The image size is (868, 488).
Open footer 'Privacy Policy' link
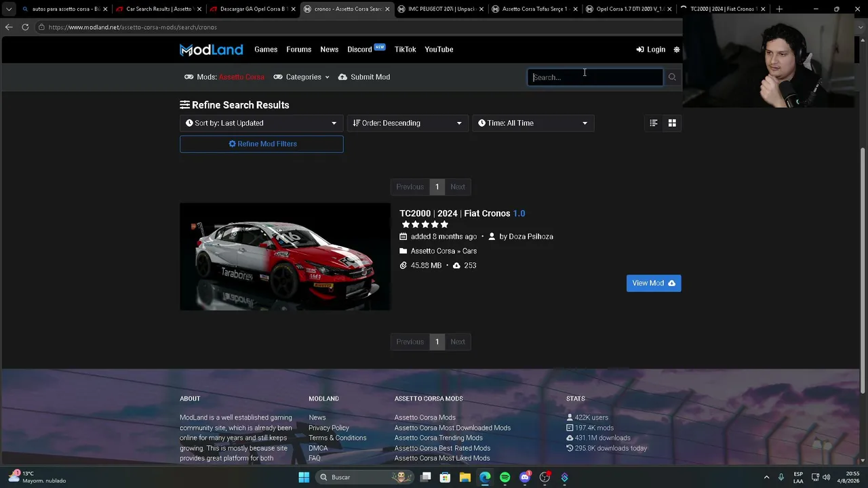329,428
